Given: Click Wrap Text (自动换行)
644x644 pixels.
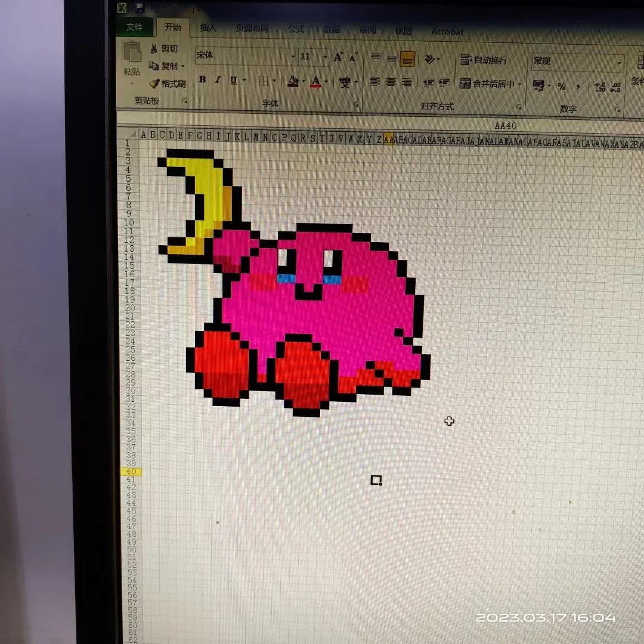Looking at the screenshot, I should coord(484,60).
